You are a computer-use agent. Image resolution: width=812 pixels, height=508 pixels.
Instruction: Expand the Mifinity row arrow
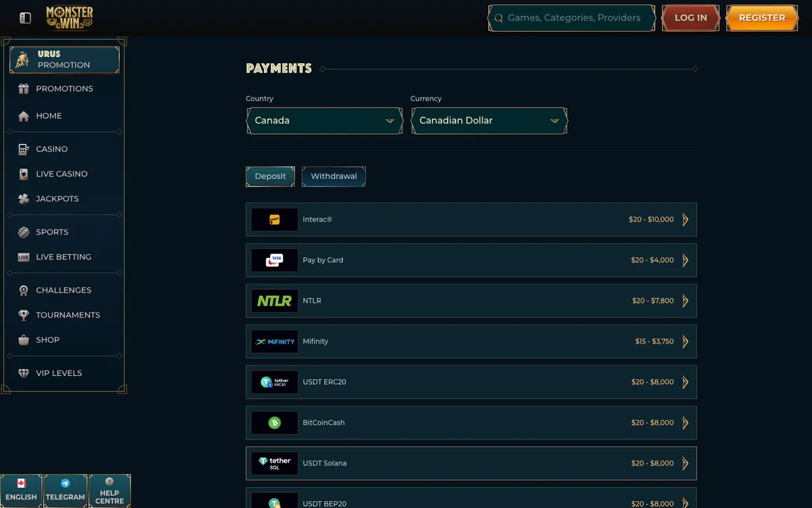[x=685, y=341]
